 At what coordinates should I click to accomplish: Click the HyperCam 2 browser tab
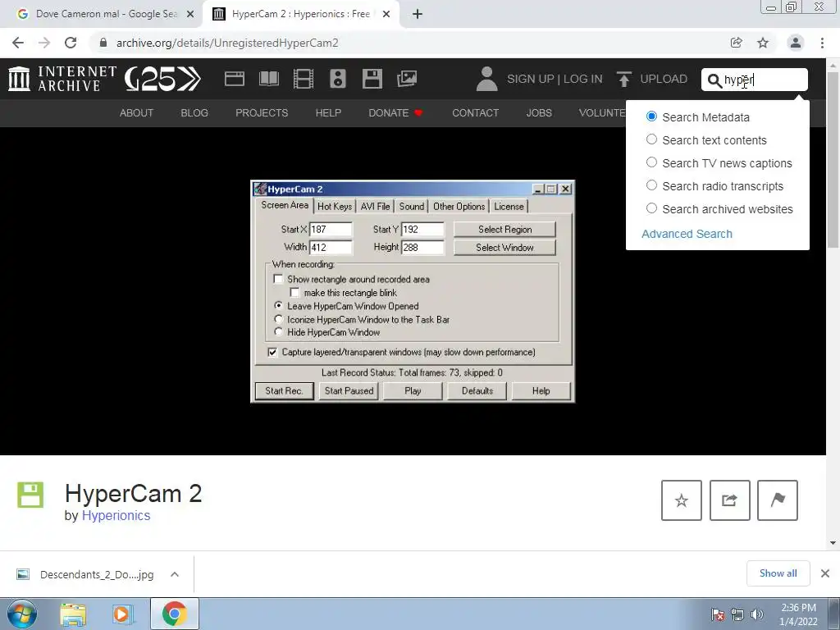pyautogui.click(x=300, y=15)
